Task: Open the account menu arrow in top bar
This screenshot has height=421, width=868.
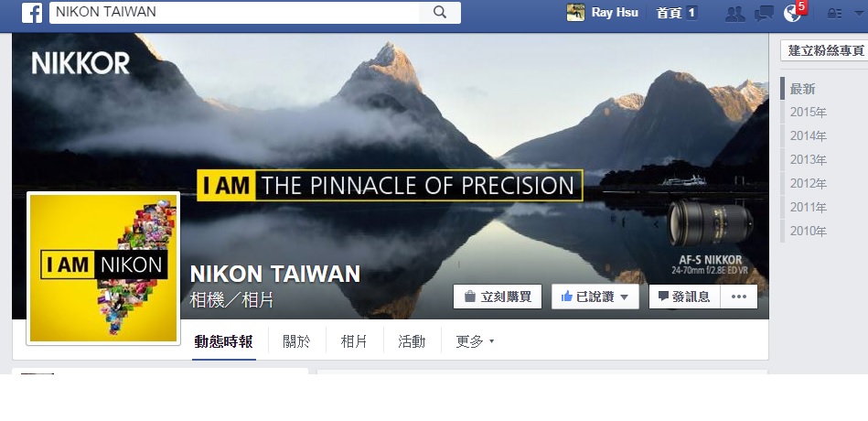Action: (x=859, y=14)
